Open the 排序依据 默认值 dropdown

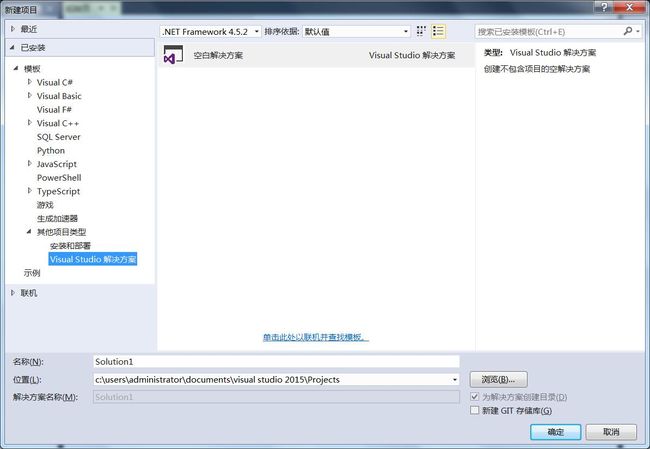pyautogui.click(x=357, y=32)
